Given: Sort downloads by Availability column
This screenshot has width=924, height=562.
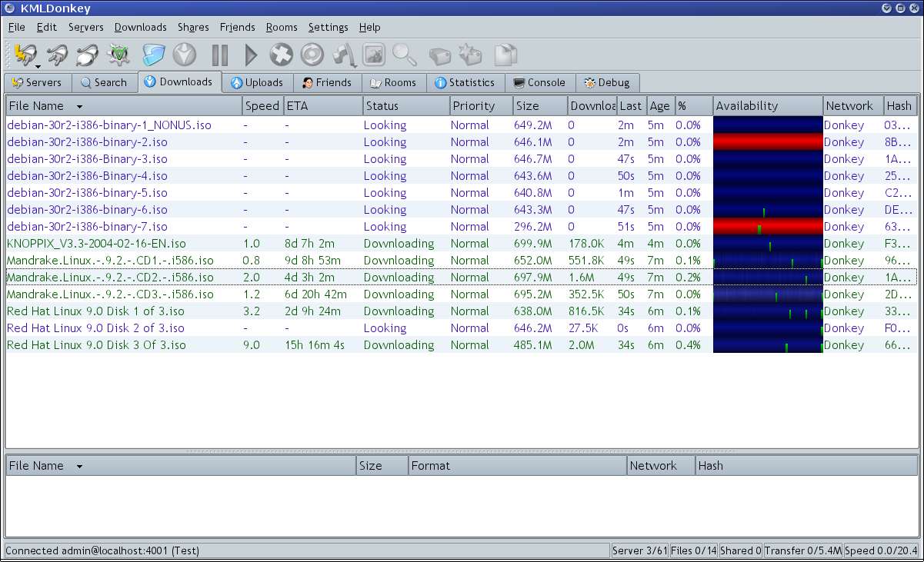Looking at the screenshot, I should coord(768,106).
